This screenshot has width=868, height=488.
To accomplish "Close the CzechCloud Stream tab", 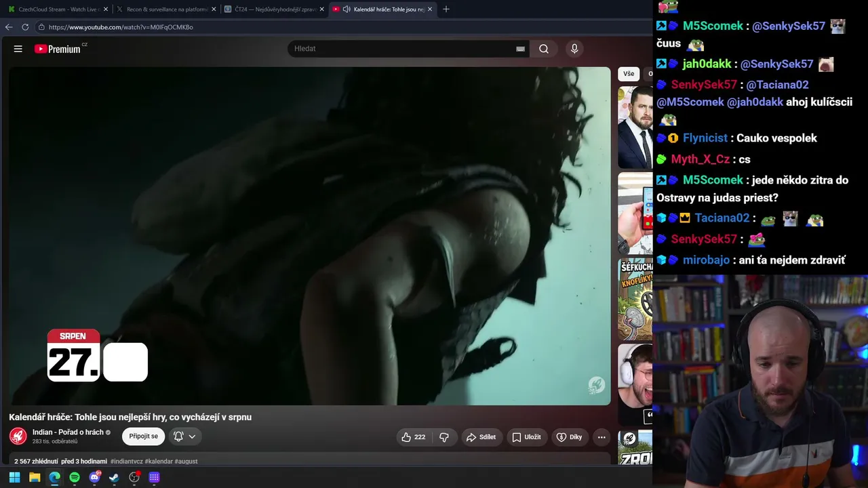I will [x=106, y=9].
